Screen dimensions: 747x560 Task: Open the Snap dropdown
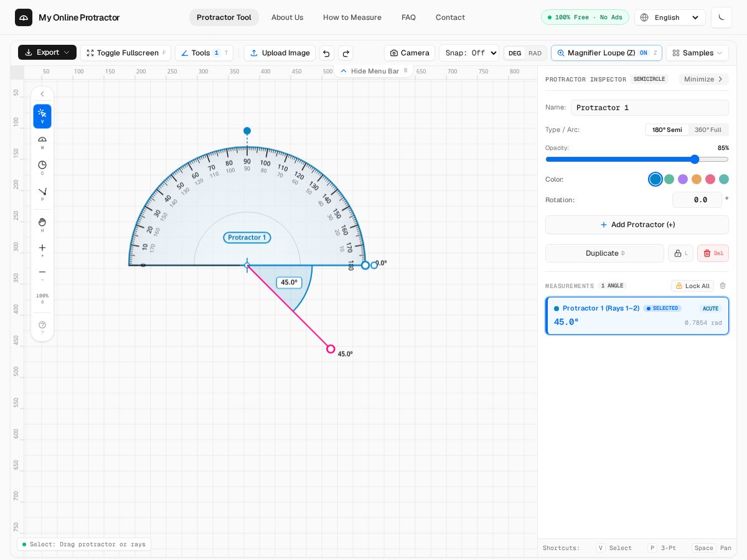click(469, 53)
